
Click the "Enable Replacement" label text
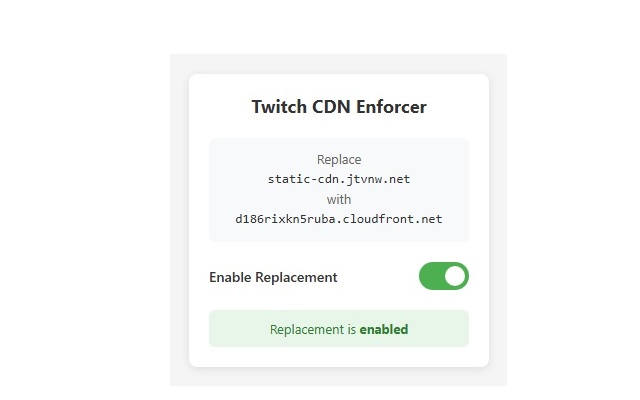pos(273,278)
